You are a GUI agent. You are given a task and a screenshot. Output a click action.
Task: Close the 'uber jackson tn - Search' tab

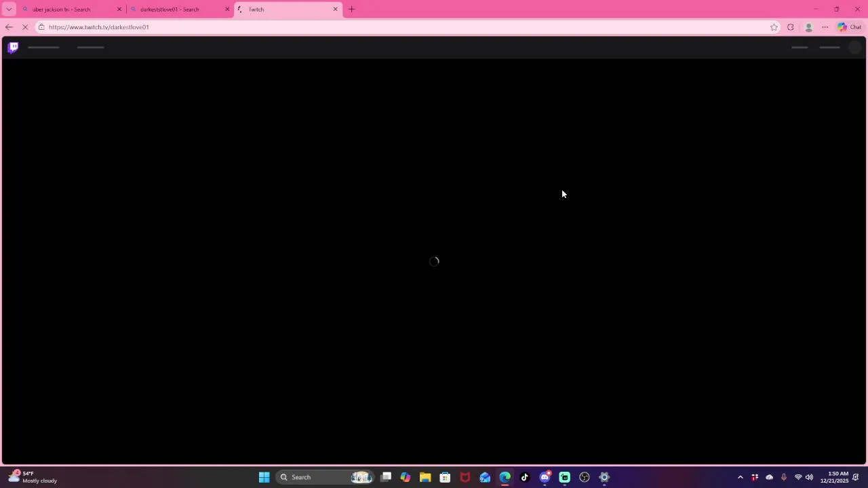(x=119, y=9)
